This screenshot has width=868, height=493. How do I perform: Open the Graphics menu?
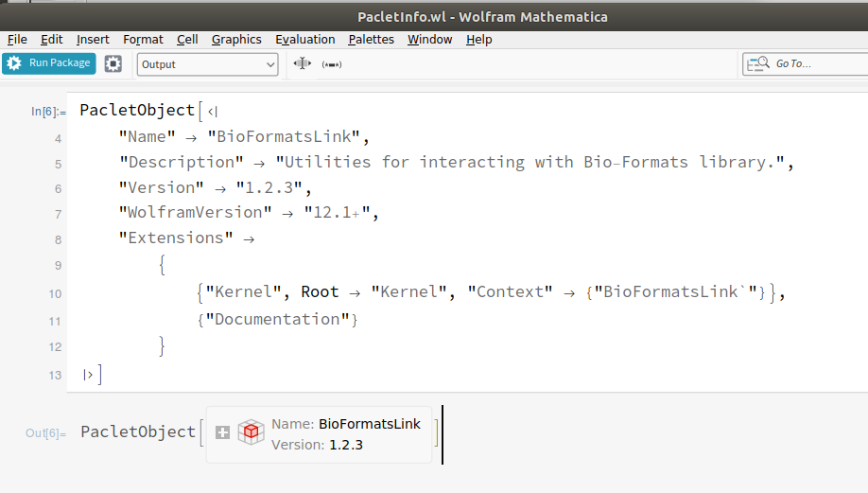[236, 40]
